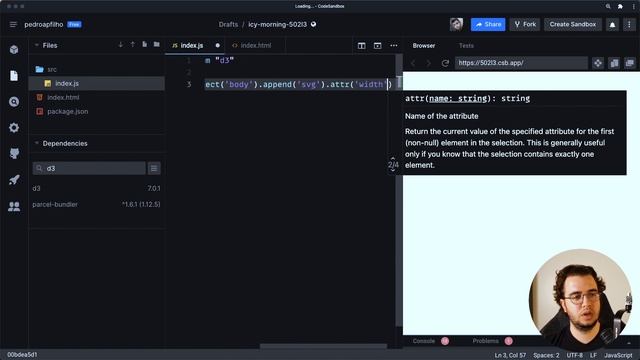Click the user avatar in the header
The width and height of the screenshot is (640, 360).
tap(456, 24)
